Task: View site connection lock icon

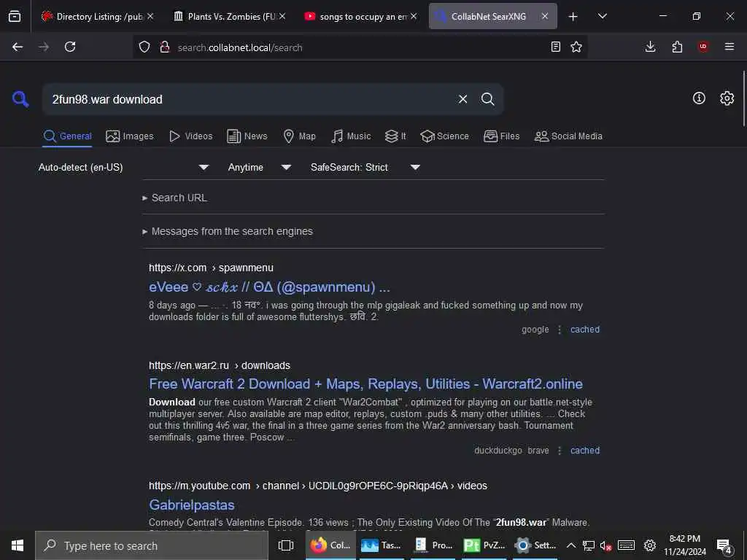Action: (165, 47)
